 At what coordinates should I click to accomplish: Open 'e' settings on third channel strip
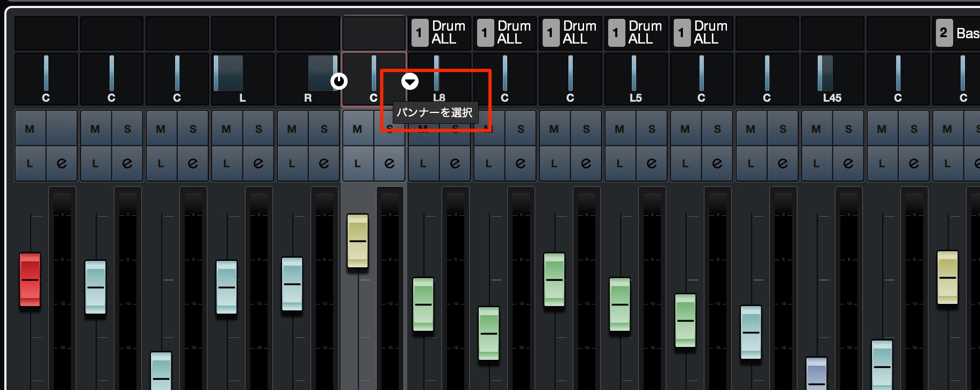click(193, 163)
